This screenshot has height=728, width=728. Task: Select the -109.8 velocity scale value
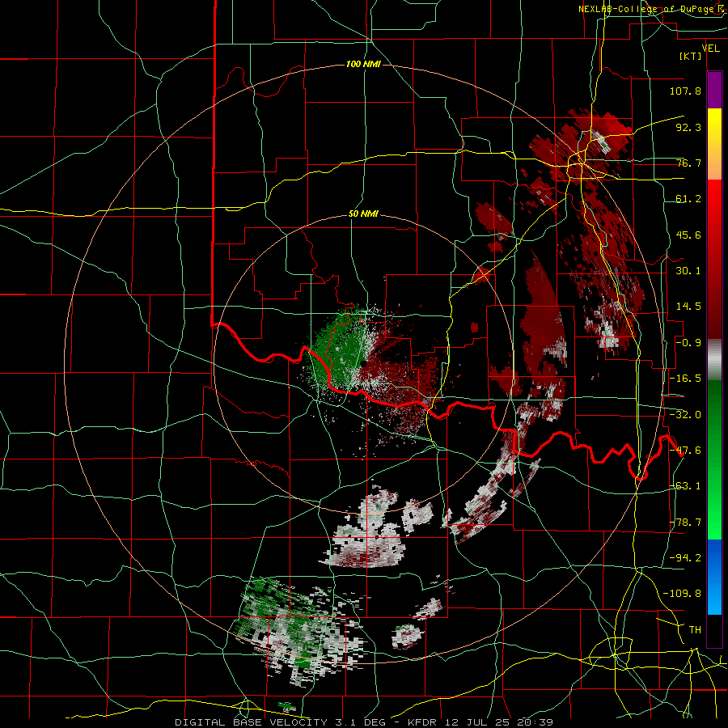click(682, 594)
